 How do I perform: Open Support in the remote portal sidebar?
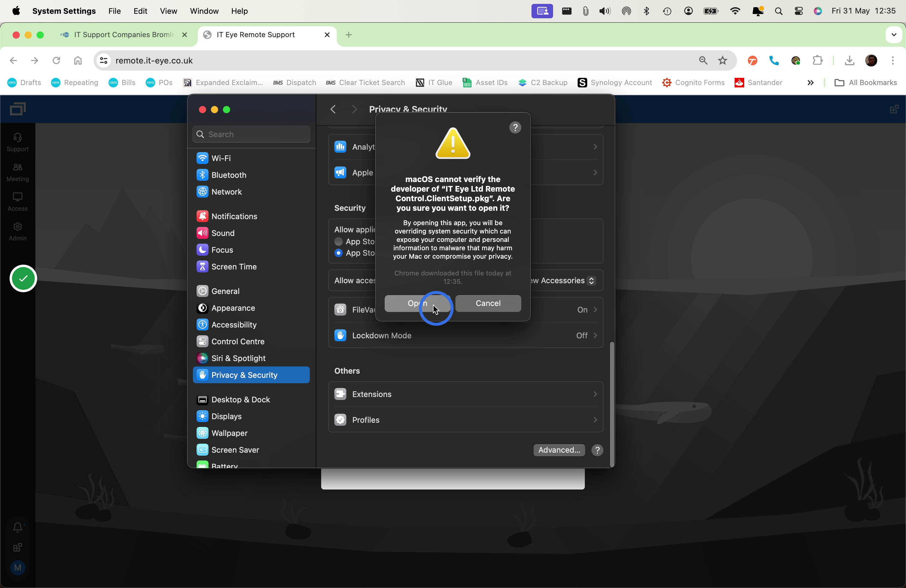click(17, 142)
